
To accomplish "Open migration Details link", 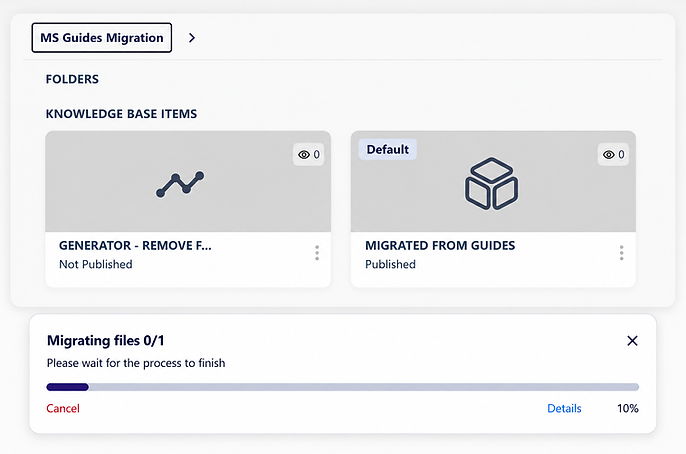I will (564, 409).
